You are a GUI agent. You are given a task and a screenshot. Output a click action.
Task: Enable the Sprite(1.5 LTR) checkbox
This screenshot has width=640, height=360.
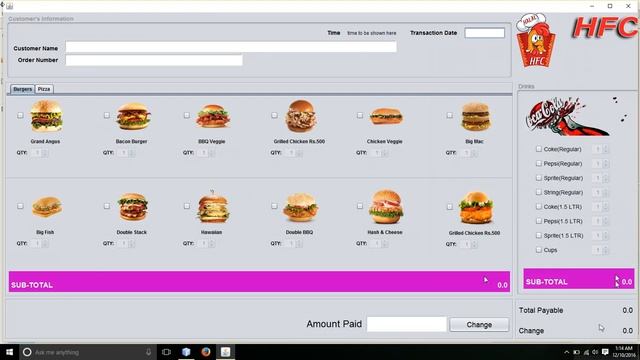coord(539,236)
